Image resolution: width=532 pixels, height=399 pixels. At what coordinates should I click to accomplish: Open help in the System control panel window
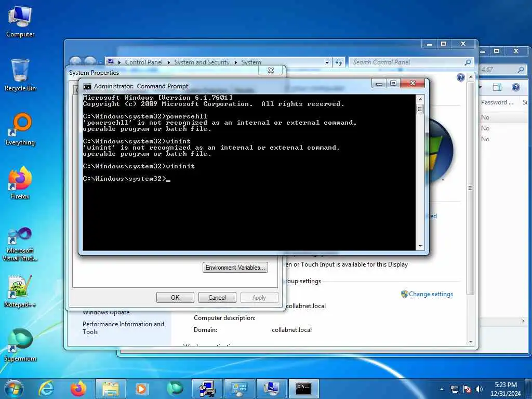(x=460, y=78)
